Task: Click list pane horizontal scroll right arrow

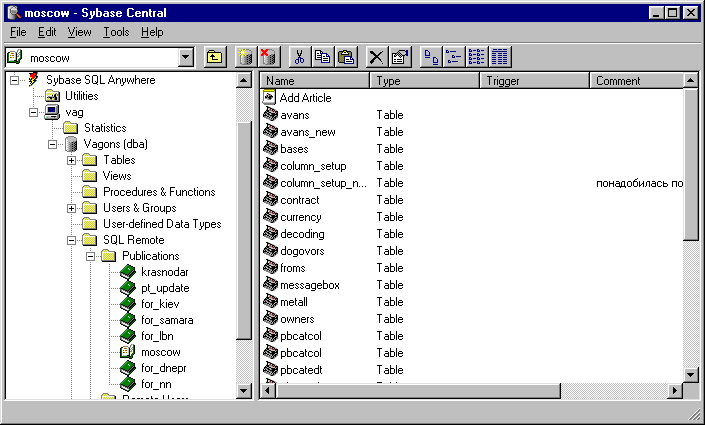Action: (x=674, y=390)
